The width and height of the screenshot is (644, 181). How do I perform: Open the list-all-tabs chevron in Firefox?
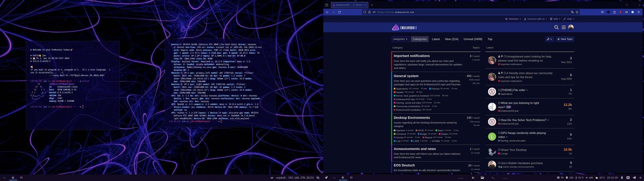(x=627, y=5)
